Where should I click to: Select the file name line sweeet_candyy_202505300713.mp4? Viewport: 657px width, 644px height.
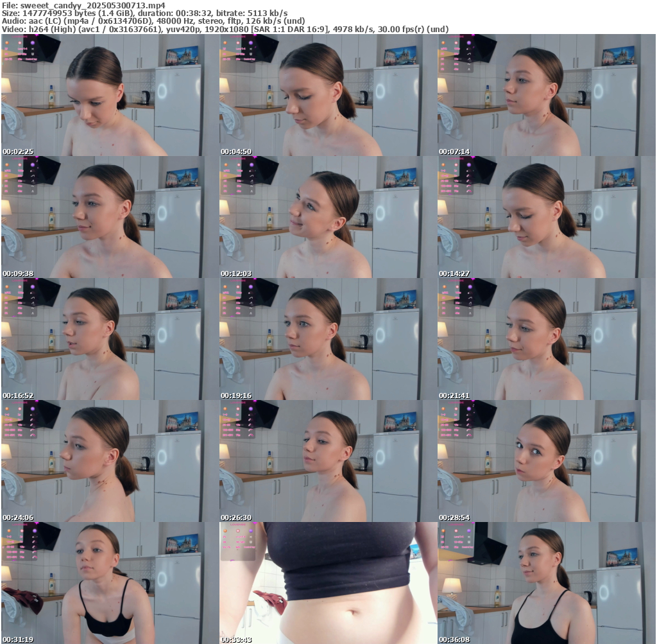coord(83,5)
